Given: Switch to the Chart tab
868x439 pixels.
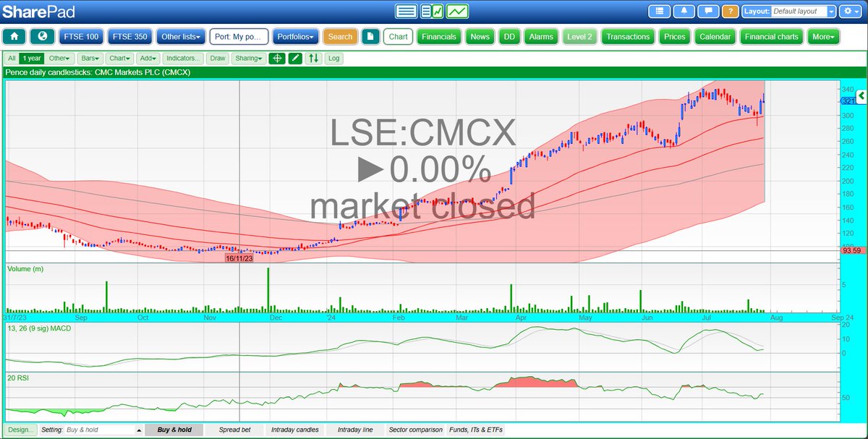Looking at the screenshot, I should click(398, 36).
